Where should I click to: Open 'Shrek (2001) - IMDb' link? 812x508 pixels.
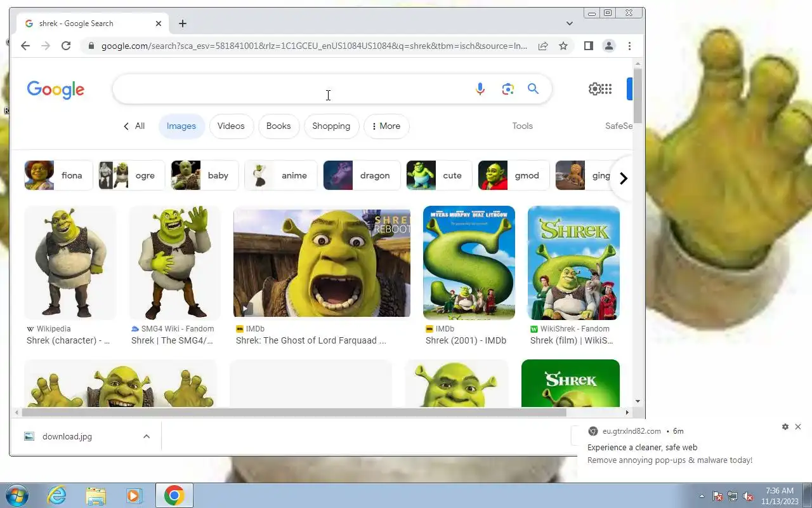point(466,340)
